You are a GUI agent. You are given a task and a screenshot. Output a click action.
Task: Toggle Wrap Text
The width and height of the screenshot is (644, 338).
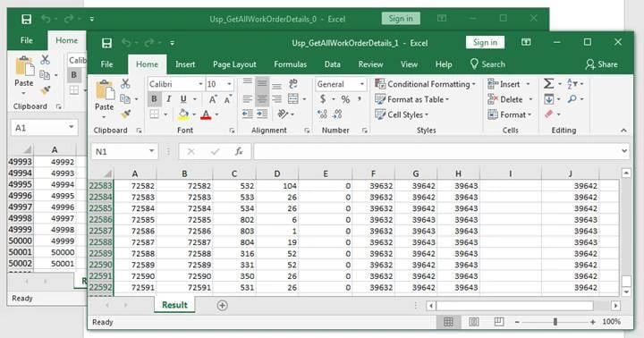pyautogui.click(x=292, y=84)
